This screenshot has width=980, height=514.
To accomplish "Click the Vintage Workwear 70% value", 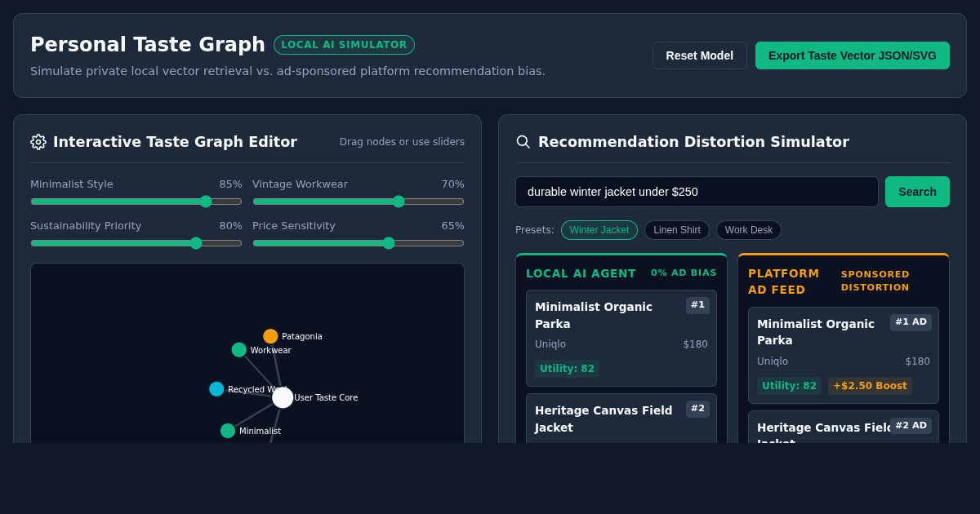I will 452,184.
